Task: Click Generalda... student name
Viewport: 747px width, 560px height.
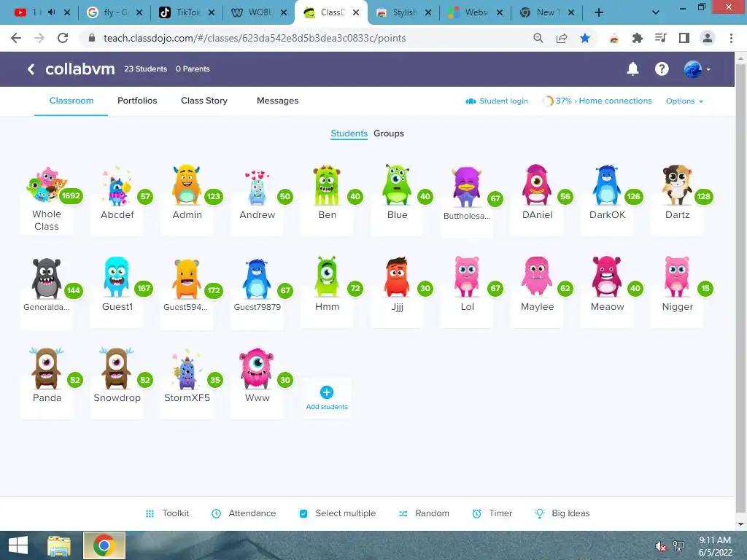Action: 46,307
